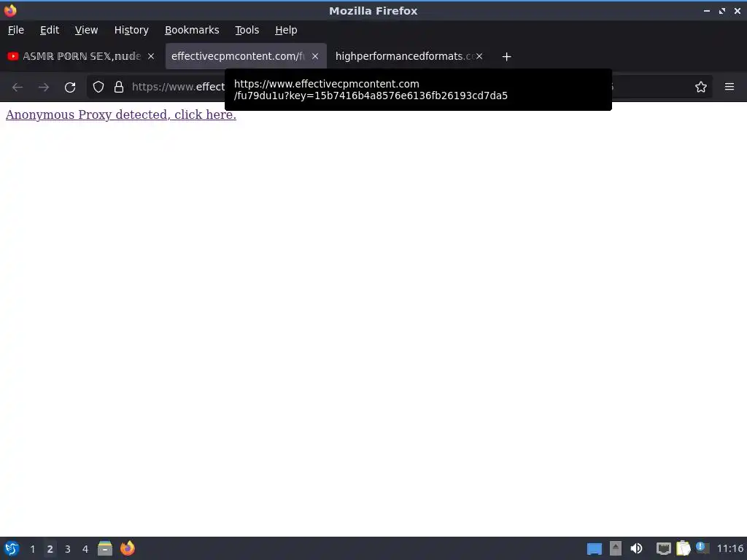747x560 pixels.
Task: Bookmark this page with the star icon
Action: (701, 87)
